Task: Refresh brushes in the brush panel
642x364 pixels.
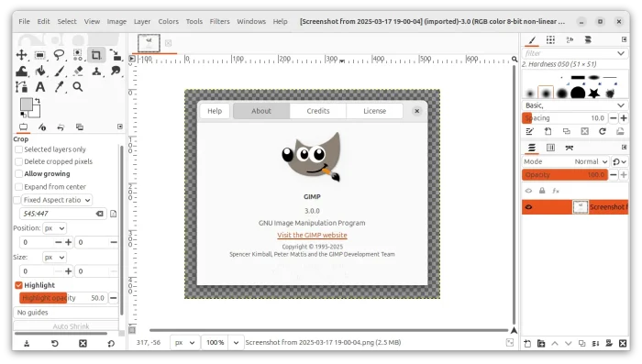Action: tap(603, 131)
